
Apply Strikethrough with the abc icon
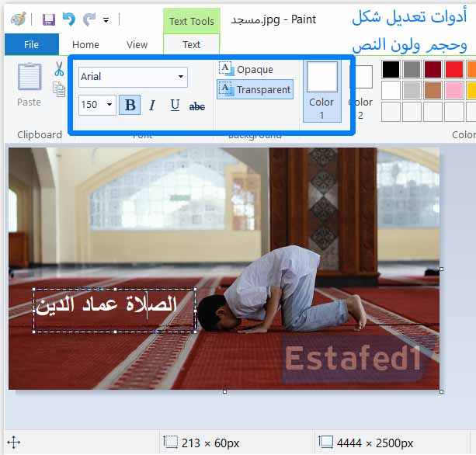197,106
